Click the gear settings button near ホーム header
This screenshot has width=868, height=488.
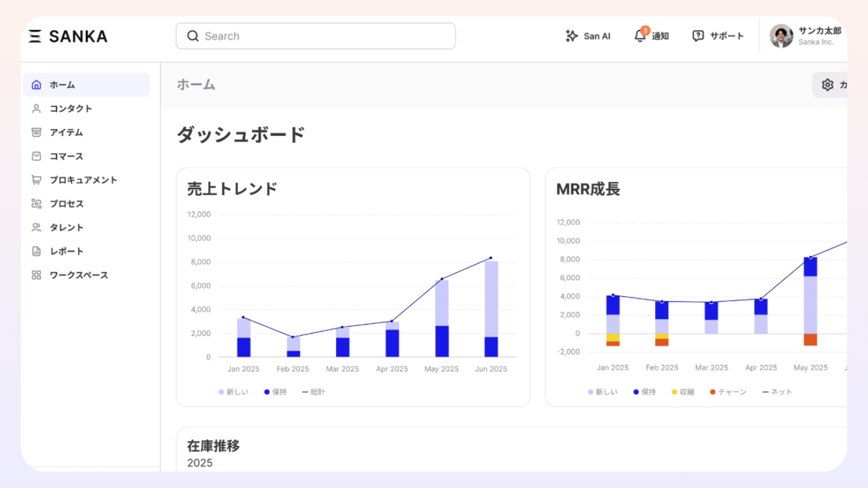(827, 85)
